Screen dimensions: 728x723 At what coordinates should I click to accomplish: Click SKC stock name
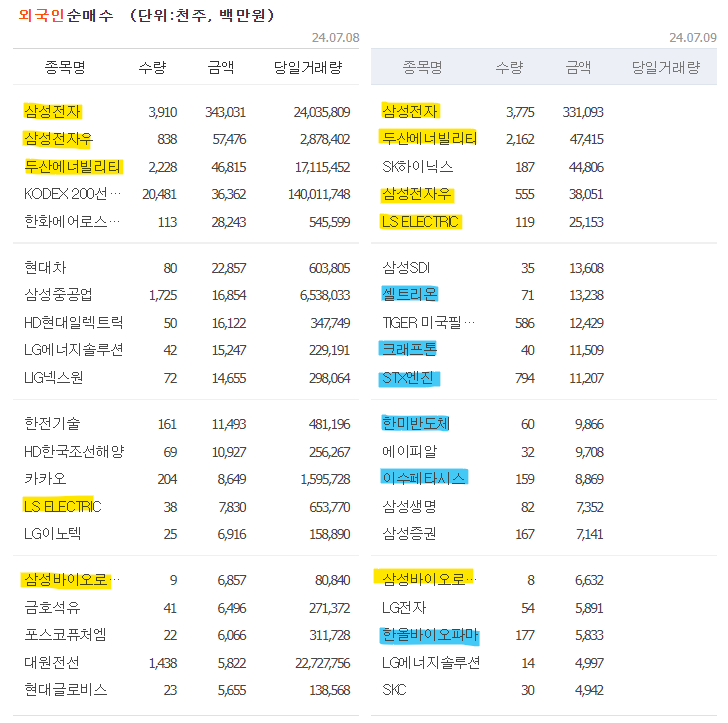point(394,690)
